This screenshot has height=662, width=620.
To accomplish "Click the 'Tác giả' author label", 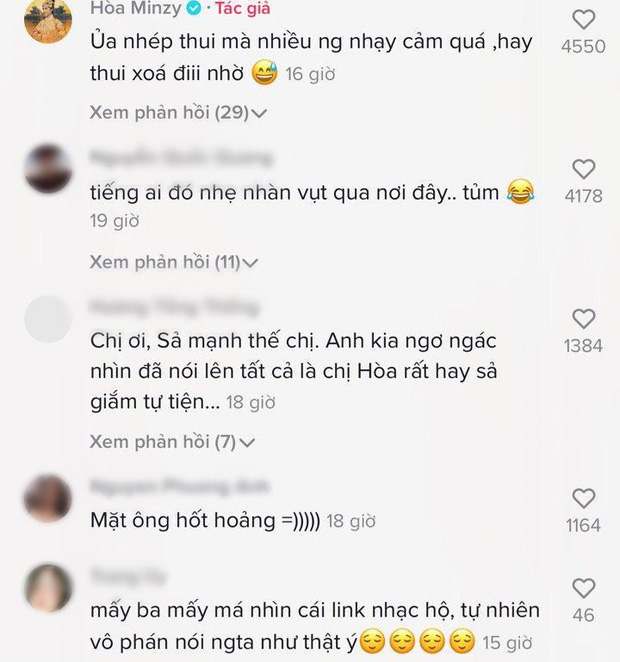I will click(x=242, y=8).
